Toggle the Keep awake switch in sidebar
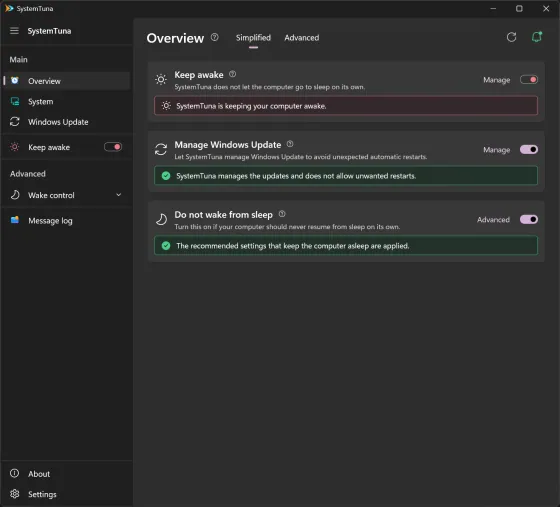 coord(113,147)
